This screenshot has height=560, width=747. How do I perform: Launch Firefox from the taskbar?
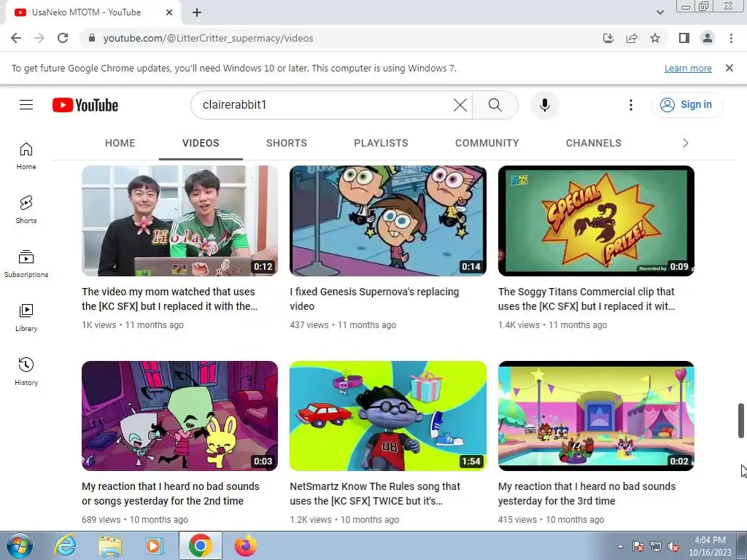245,545
